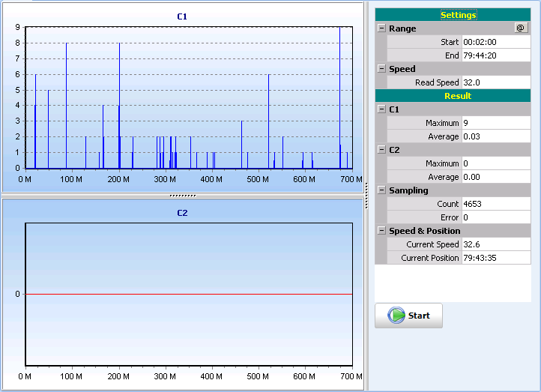Screen dimensions: 541x392
Task: Click the red zero line in C2 chart
Action: point(187,294)
